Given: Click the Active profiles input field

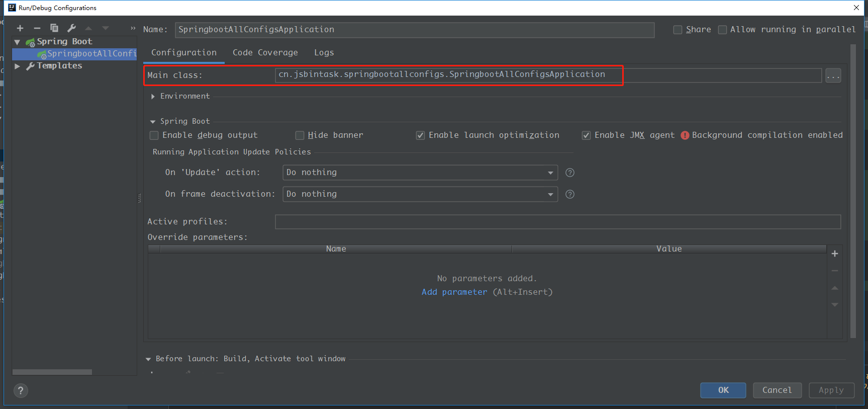Looking at the screenshot, I should pyautogui.click(x=558, y=222).
